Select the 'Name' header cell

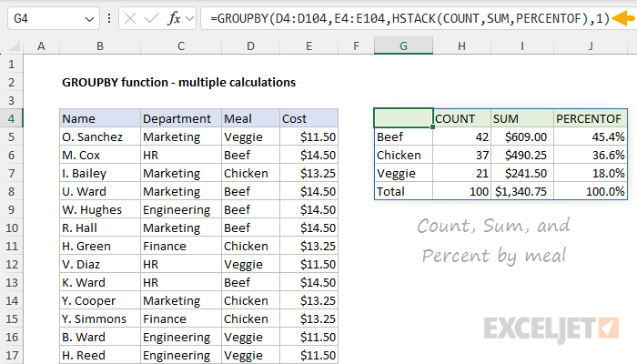point(100,118)
